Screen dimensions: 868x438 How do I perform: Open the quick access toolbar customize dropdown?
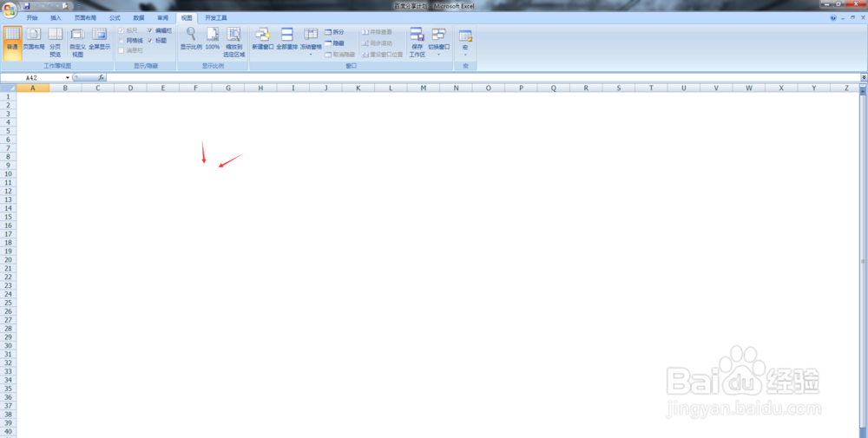click(79, 5)
